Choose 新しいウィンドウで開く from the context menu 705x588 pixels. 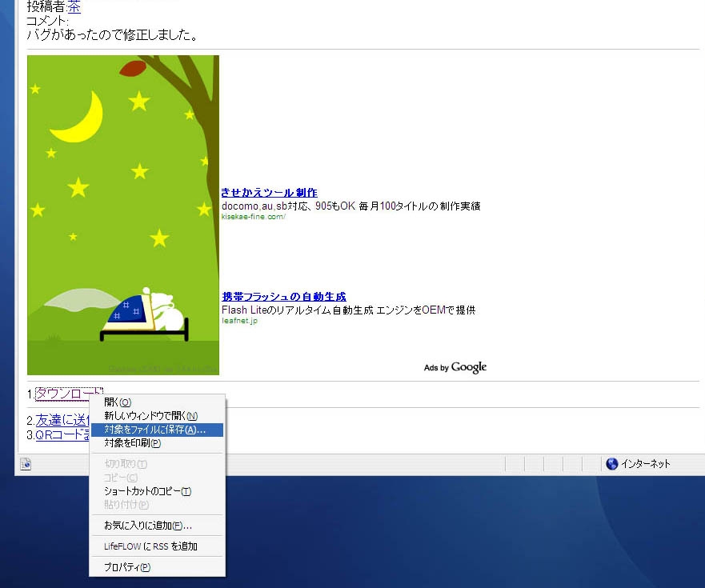(150, 416)
